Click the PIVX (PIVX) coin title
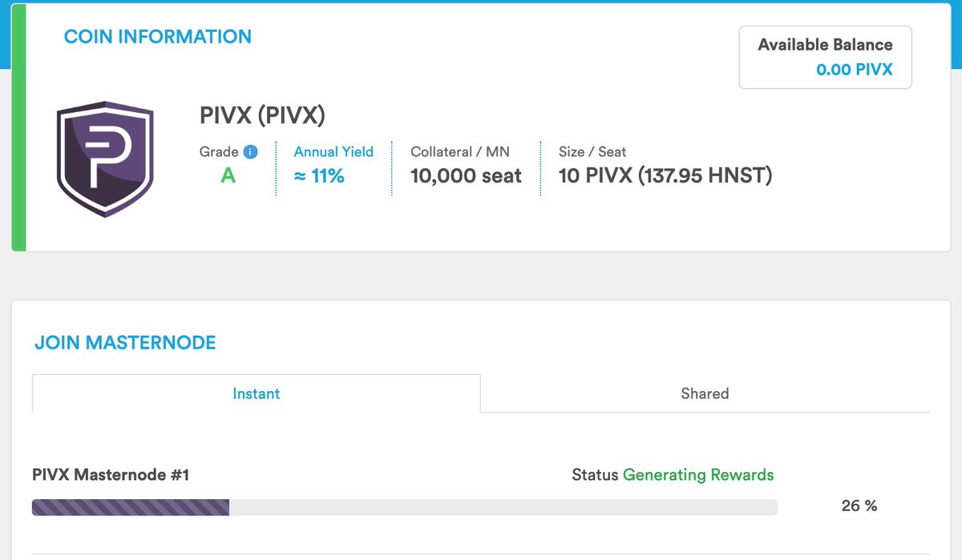Image resolution: width=962 pixels, height=560 pixels. click(262, 115)
